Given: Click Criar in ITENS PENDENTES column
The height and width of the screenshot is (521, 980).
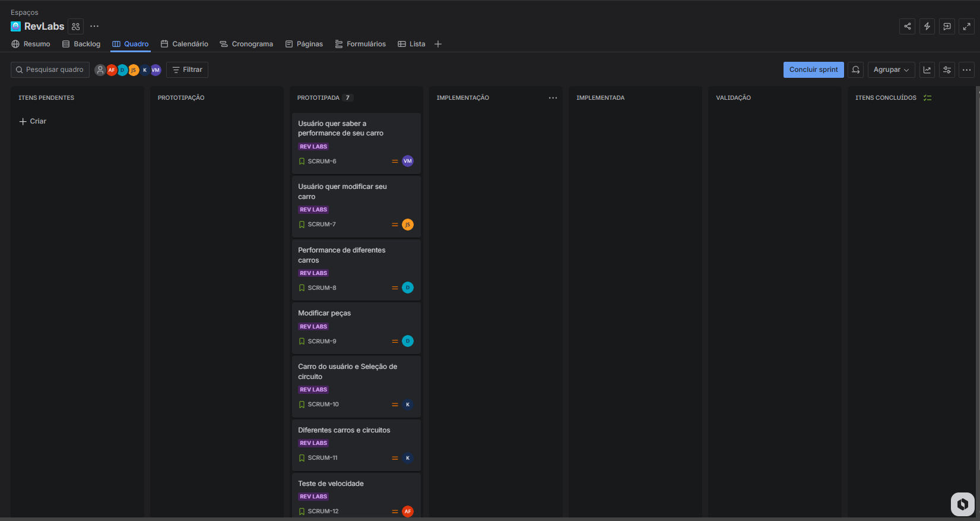Looking at the screenshot, I should pyautogui.click(x=33, y=121).
